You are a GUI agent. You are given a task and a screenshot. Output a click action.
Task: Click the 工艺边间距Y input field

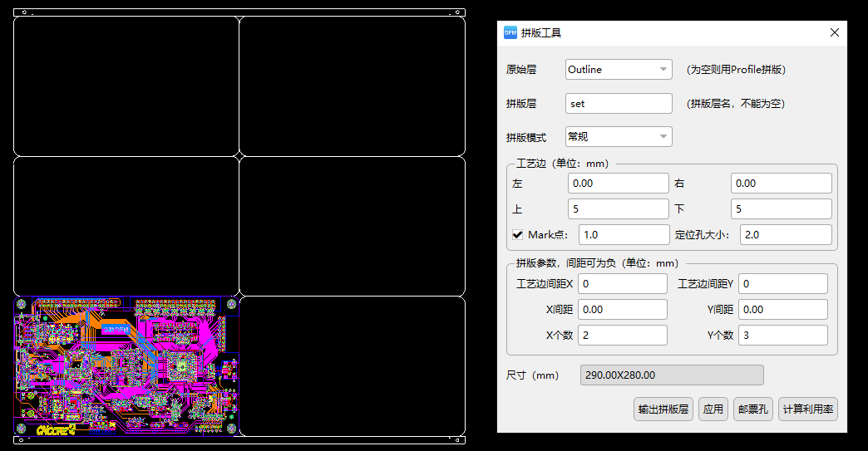(782, 283)
